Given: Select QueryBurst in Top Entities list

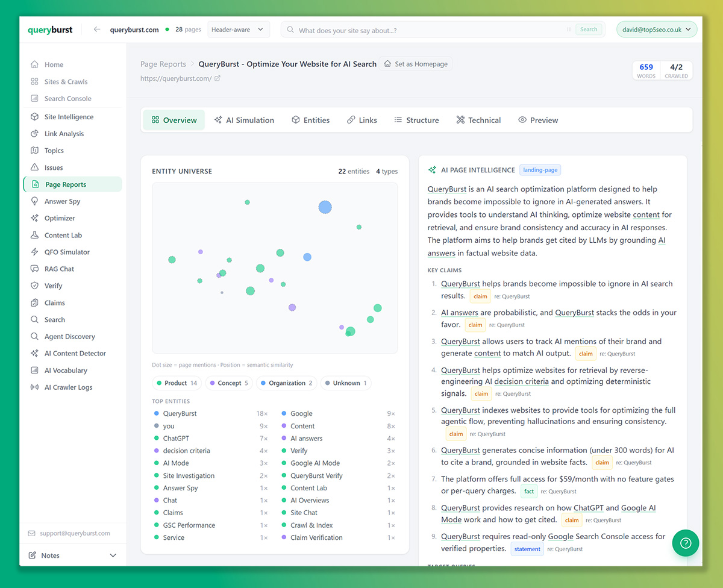Looking at the screenshot, I should pos(211,413).
